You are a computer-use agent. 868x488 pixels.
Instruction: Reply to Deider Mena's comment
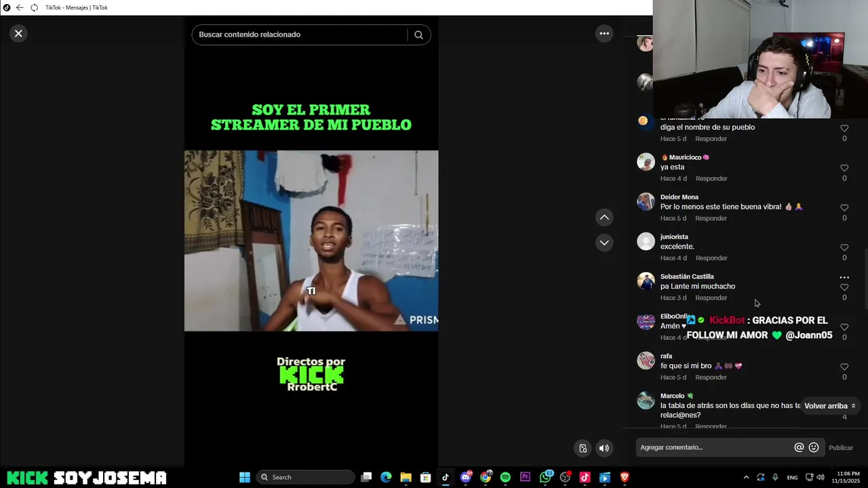point(711,218)
